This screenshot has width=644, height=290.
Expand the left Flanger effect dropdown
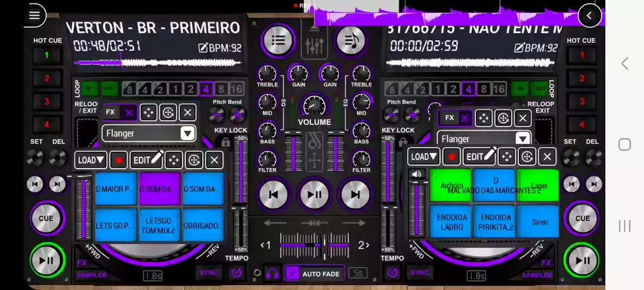[x=187, y=134]
